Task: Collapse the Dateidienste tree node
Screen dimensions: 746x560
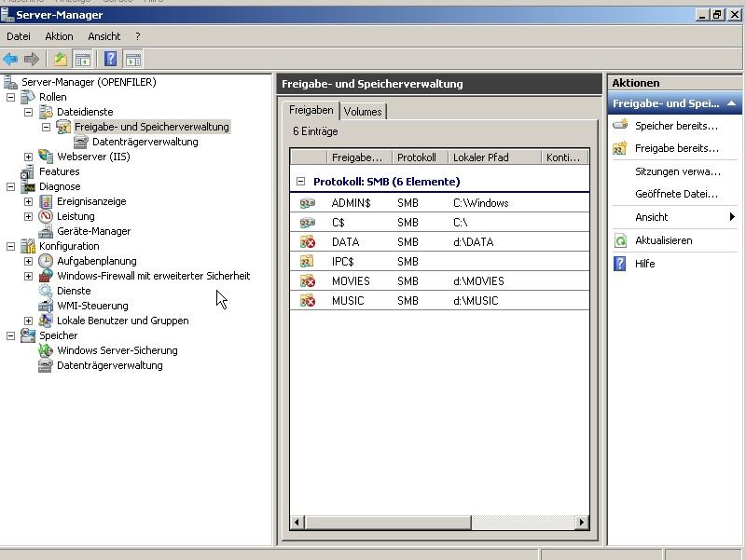Action: point(29,112)
